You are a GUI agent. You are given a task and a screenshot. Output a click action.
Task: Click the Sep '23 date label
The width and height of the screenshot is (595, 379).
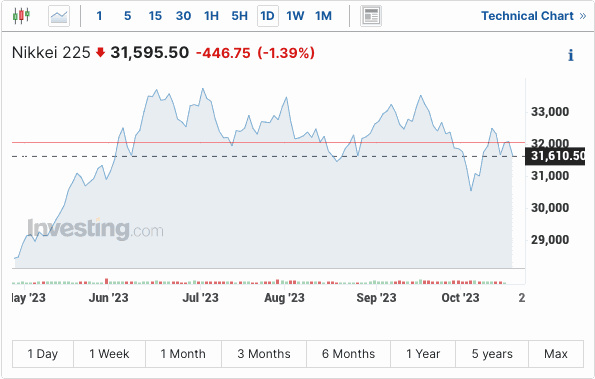coord(376,298)
